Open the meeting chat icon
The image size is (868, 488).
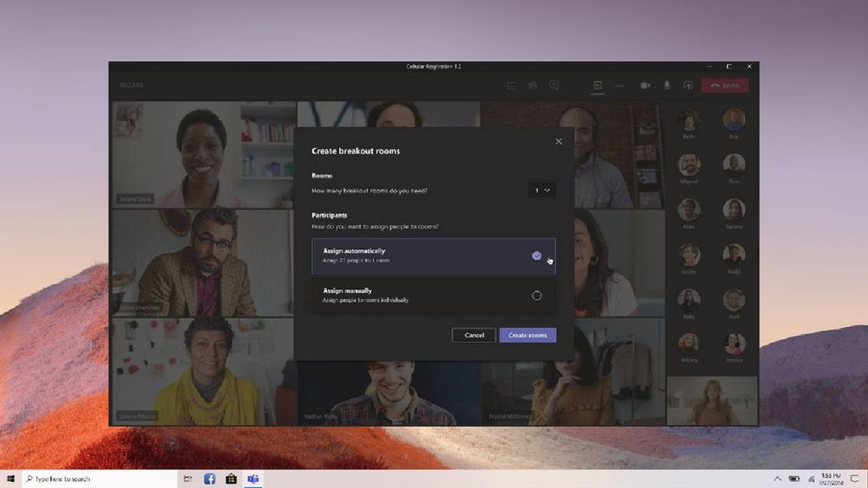point(556,85)
